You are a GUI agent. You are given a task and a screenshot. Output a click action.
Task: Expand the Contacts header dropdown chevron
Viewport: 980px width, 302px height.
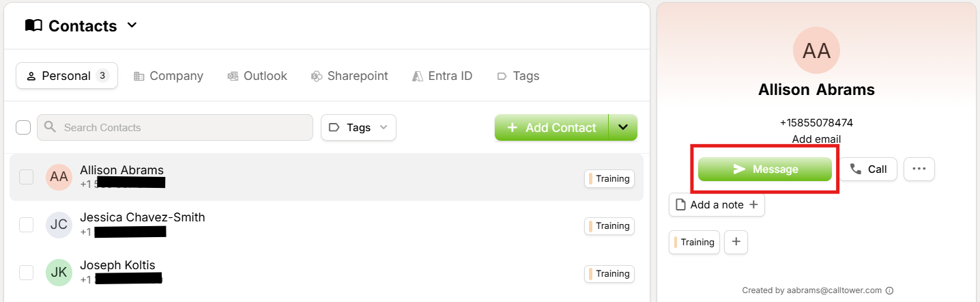[x=132, y=26]
